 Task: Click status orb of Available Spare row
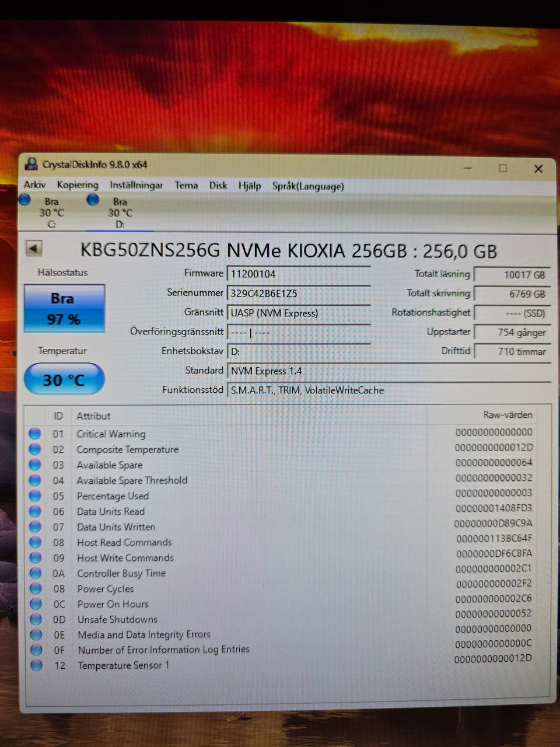(35, 465)
